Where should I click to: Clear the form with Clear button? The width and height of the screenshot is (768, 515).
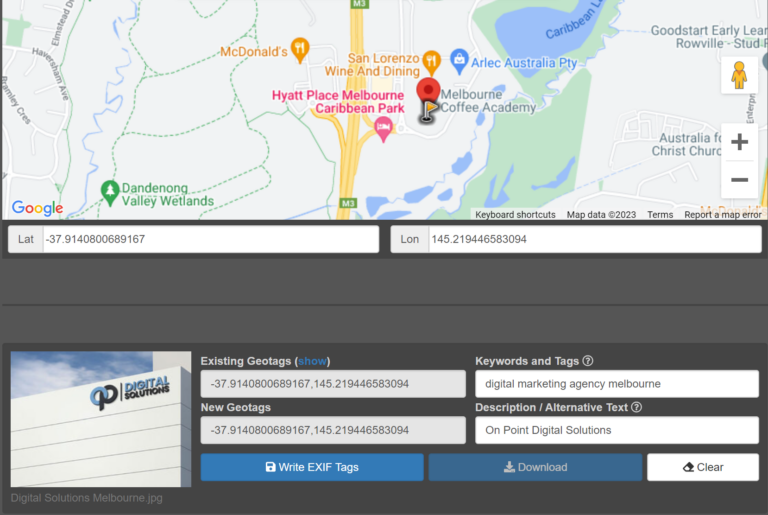[x=703, y=467]
